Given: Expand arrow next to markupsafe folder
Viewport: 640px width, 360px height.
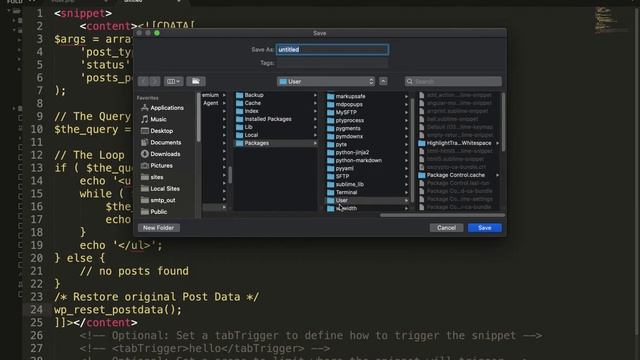Looking at the screenshot, I should [406, 96].
